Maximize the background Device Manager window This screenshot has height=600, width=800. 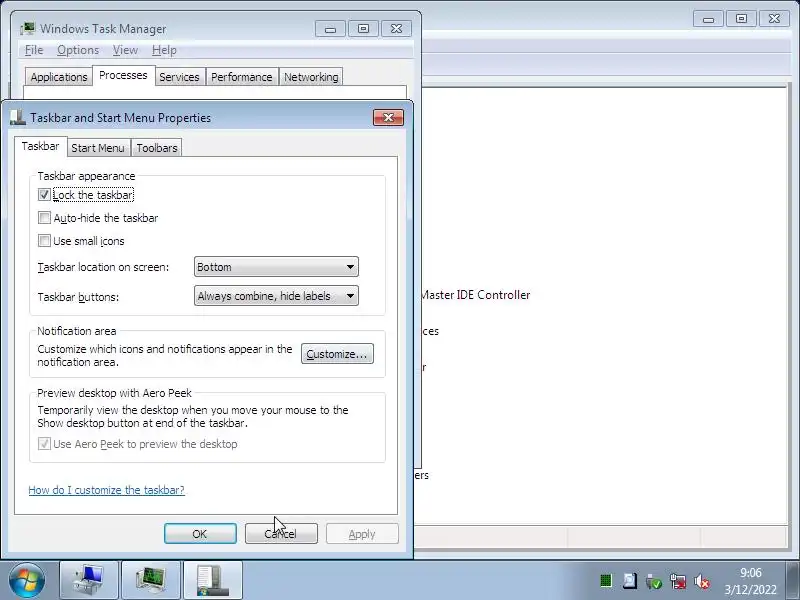click(741, 19)
